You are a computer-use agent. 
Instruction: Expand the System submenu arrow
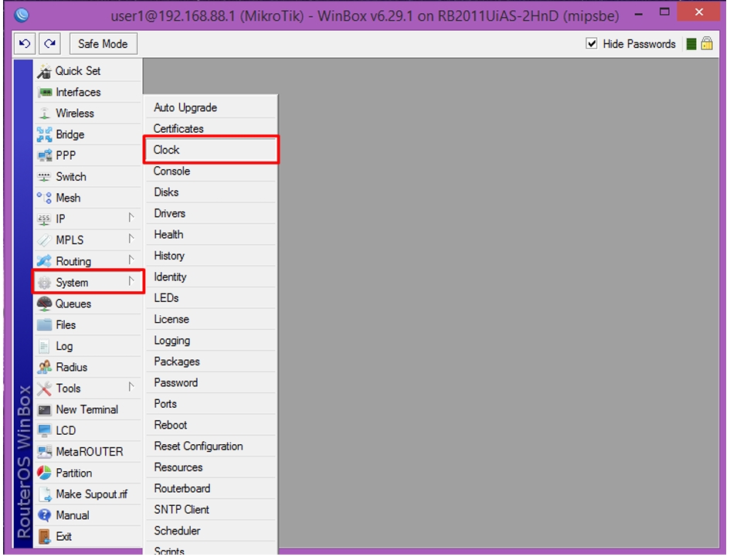click(131, 281)
